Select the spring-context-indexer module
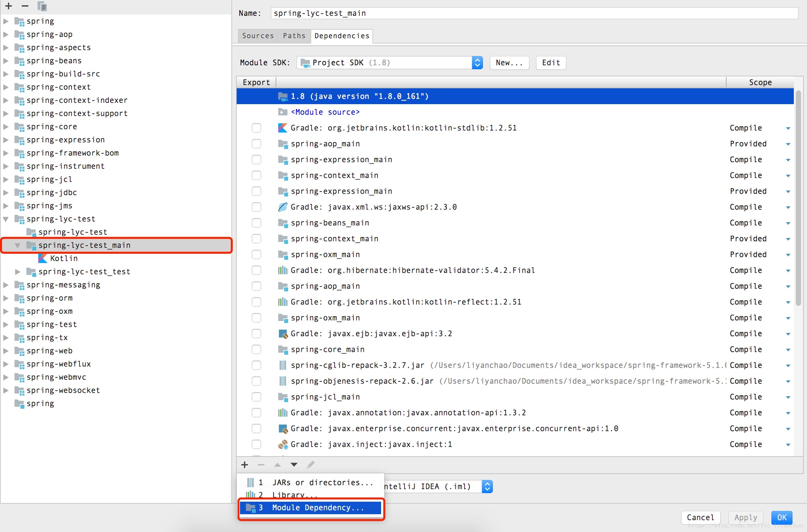The width and height of the screenshot is (807, 532). pyautogui.click(x=77, y=101)
